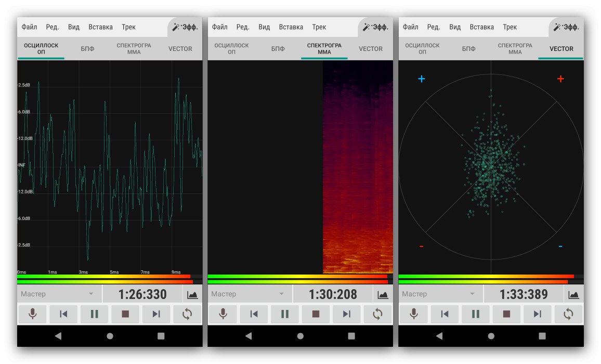The image size is (601, 364).
Task: Skip to start in the middle screen
Action: click(x=254, y=314)
